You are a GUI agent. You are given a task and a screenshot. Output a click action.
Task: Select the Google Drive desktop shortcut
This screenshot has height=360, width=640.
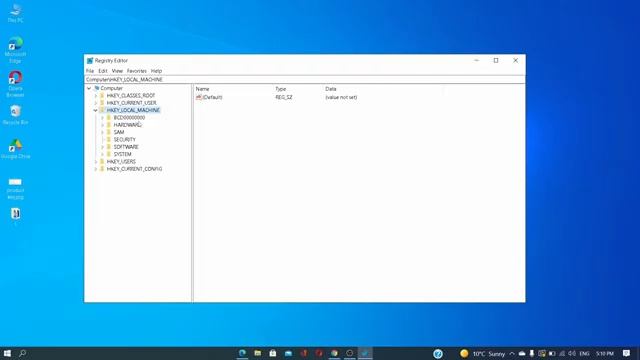pos(16,149)
